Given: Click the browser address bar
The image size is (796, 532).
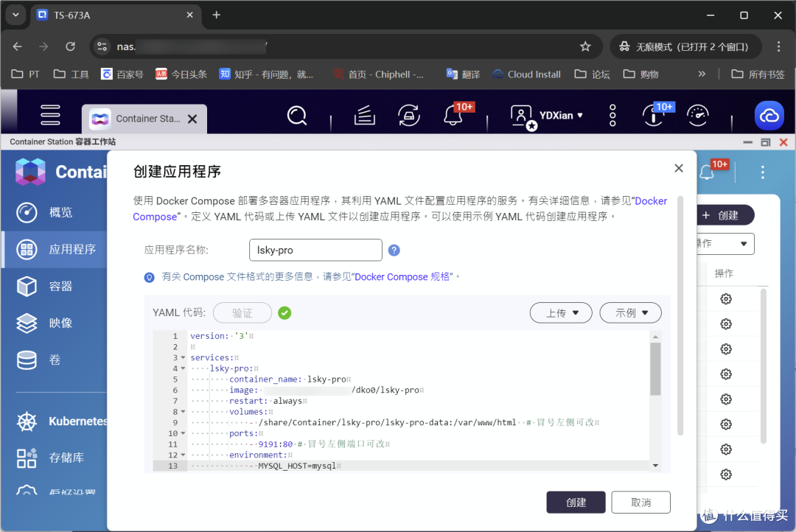Looking at the screenshot, I should pos(345,46).
